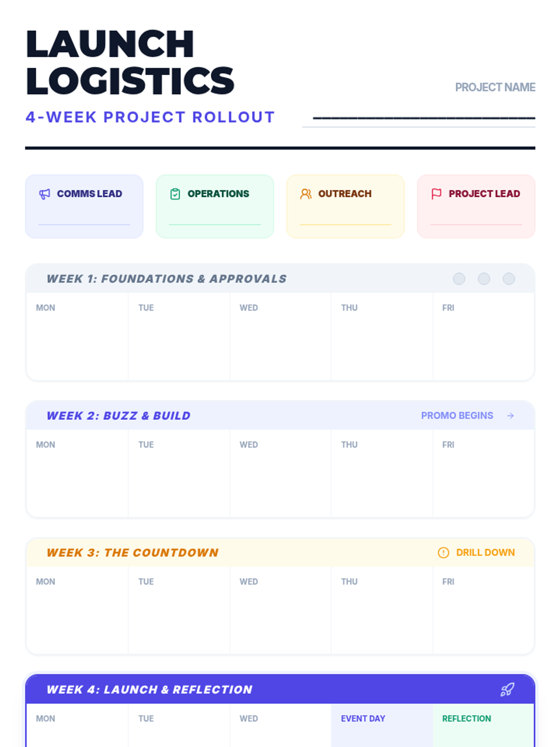560x747 pixels.
Task: Click the Drill Down label in Week 3
Action: (x=485, y=553)
